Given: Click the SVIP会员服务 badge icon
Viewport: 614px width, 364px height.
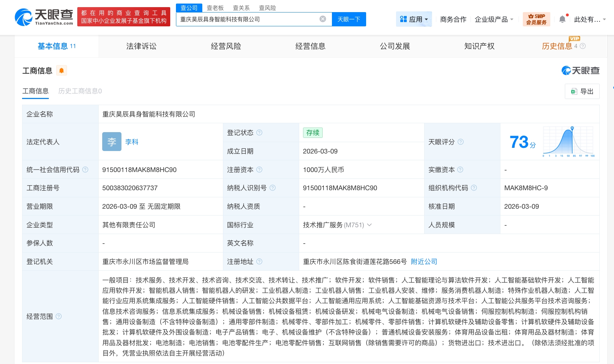Looking at the screenshot, I should pyautogui.click(x=536, y=19).
